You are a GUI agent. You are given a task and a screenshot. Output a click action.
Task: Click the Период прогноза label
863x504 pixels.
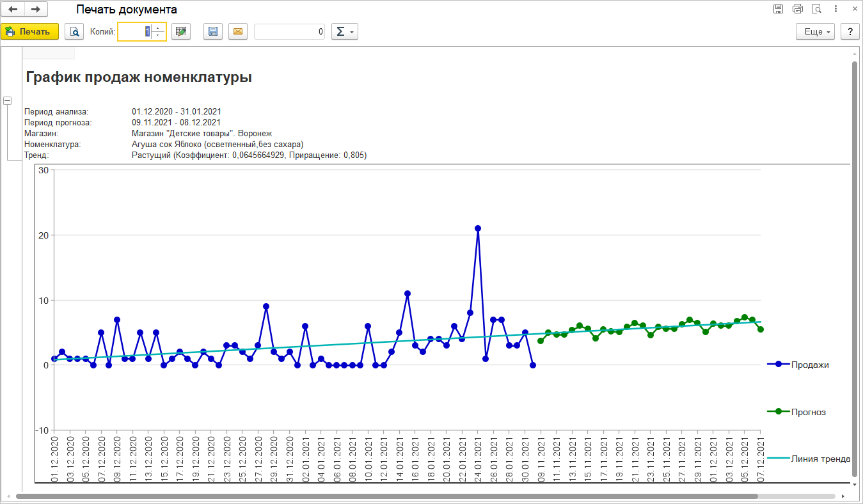coord(58,122)
